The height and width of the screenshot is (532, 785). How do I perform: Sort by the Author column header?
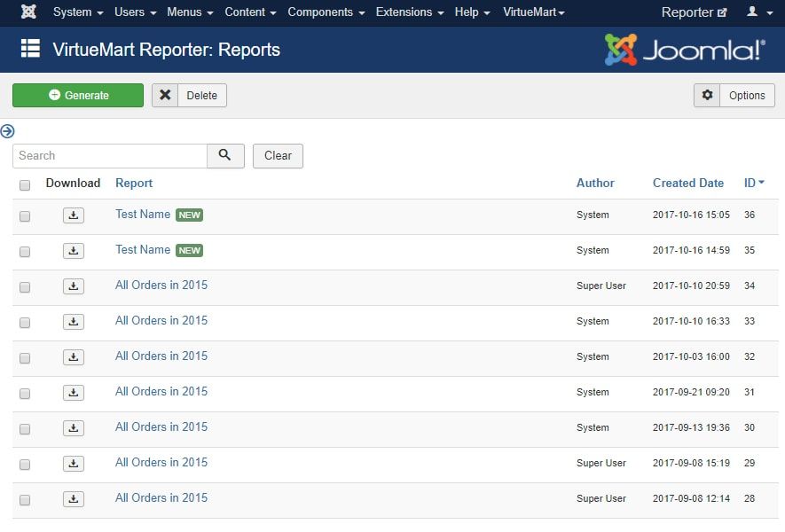(595, 184)
